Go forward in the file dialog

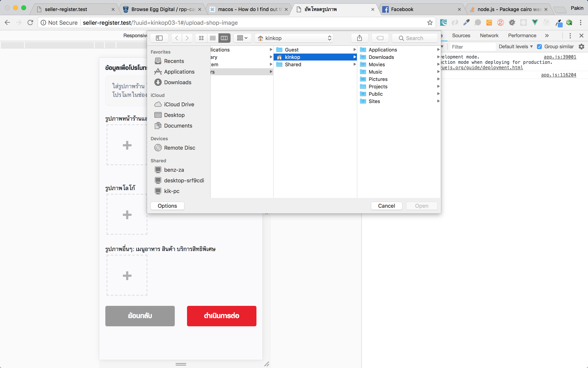coord(187,38)
